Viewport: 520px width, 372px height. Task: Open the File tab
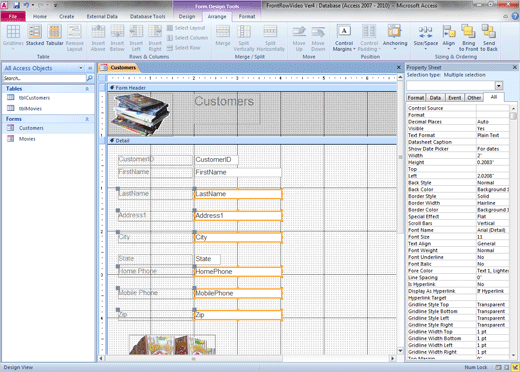click(x=13, y=16)
